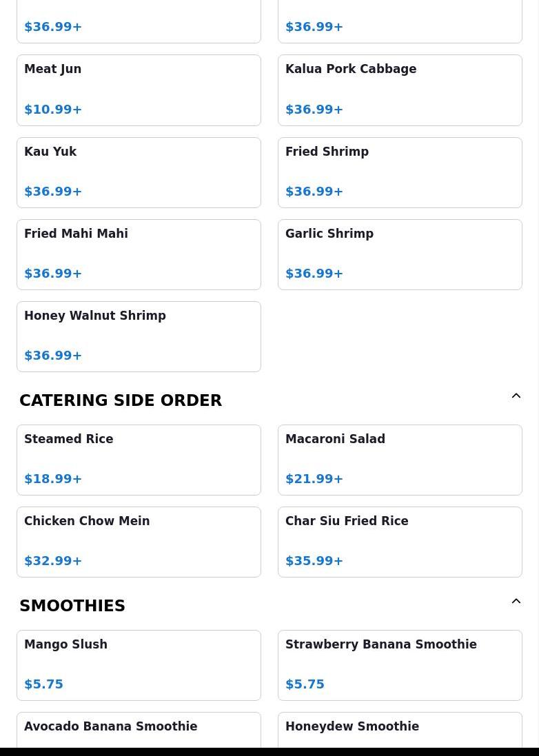This screenshot has width=539, height=756.
Task: Click the $10.99+ price on Meat Jun
Action: tap(53, 110)
